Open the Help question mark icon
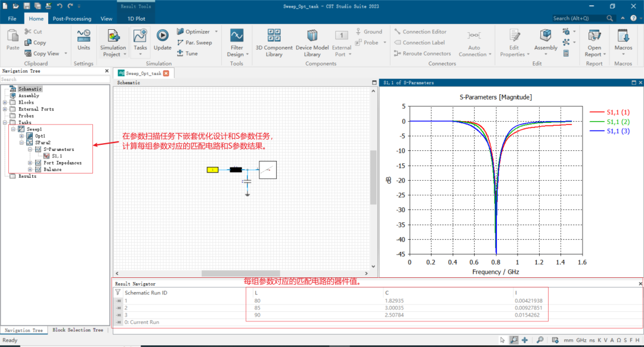The width and height of the screenshot is (644, 347). point(633,18)
